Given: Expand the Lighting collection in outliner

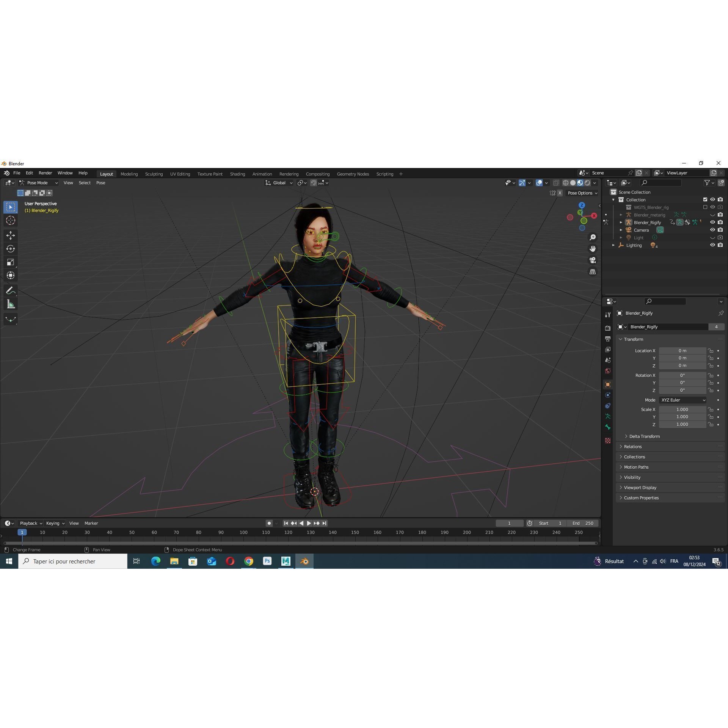Looking at the screenshot, I should point(613,245).
